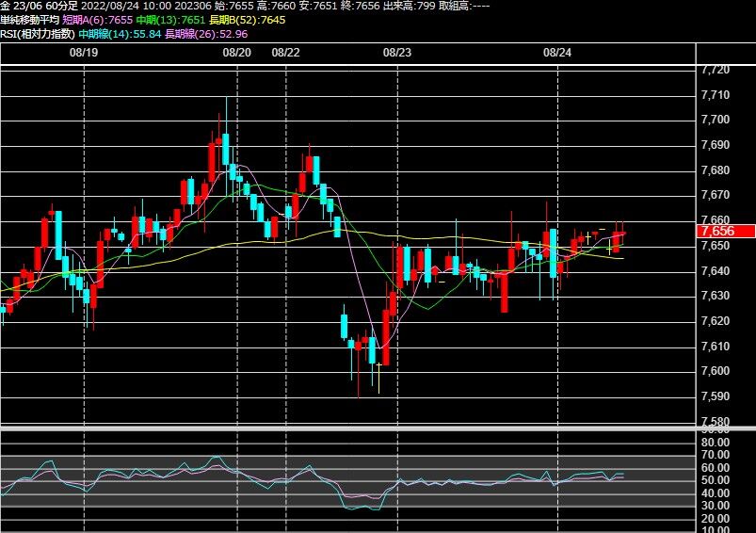Select the 08/20 date marker
756x533 pixels.
point(236,52)
